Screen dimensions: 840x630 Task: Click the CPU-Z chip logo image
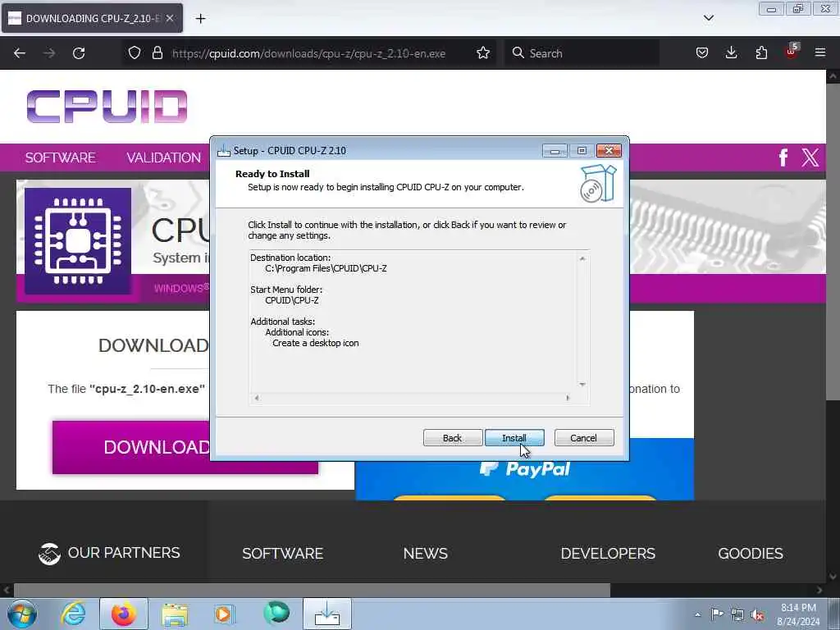tap(78, 240)
